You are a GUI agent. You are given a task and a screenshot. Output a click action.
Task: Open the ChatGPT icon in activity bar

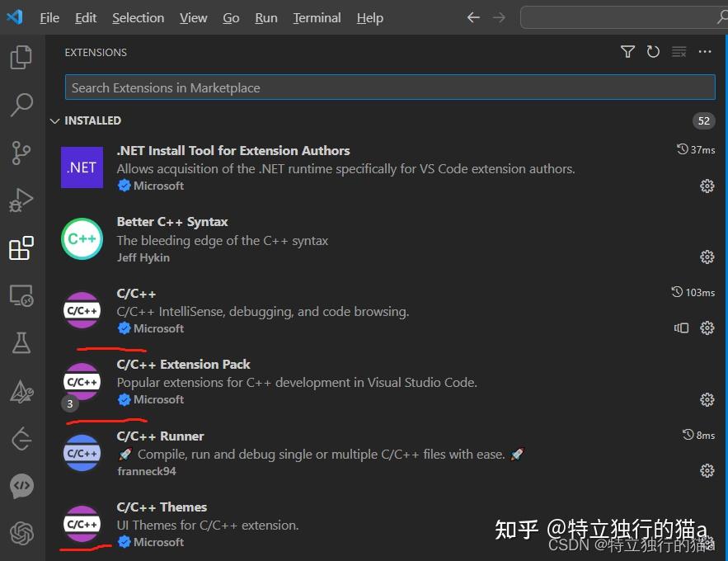21,533
